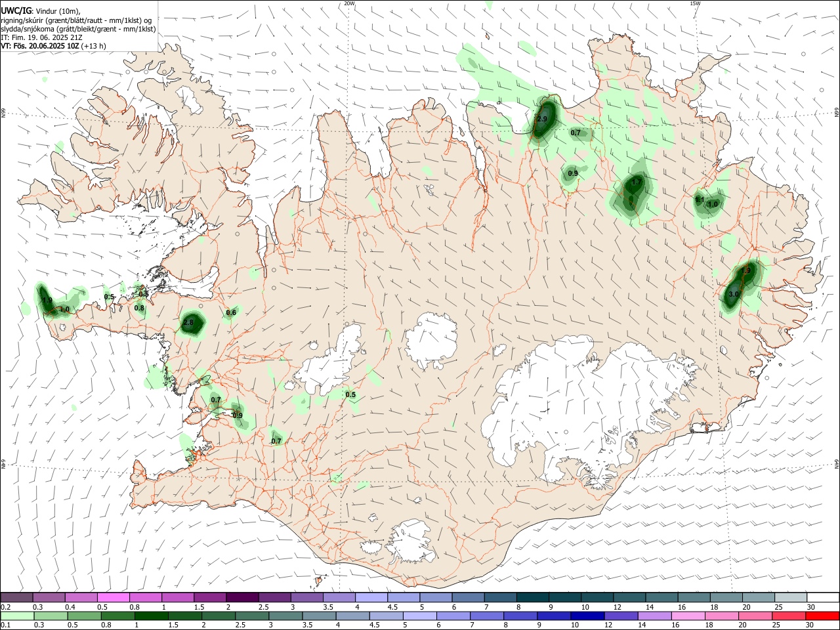Click the 1.0 value beside the 1.1 label
The height and width of the screenshot is (630, 840).
[713, 205]
